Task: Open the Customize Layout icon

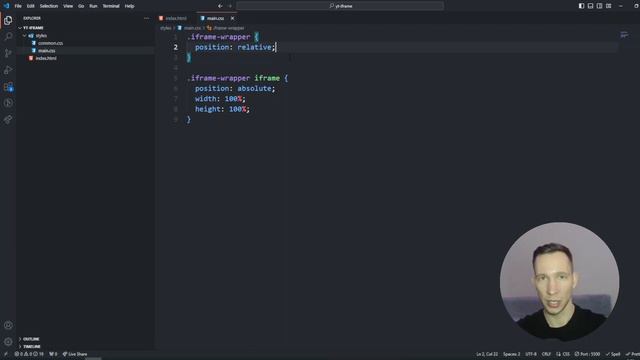Action: coord(609,6)
